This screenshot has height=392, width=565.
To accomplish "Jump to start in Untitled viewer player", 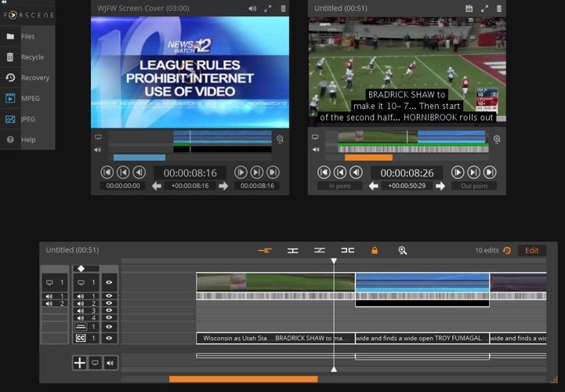I will [324, 172].
